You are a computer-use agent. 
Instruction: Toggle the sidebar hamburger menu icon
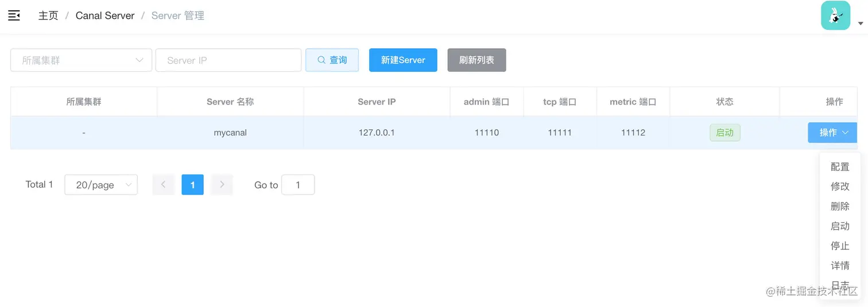(14, 15)
